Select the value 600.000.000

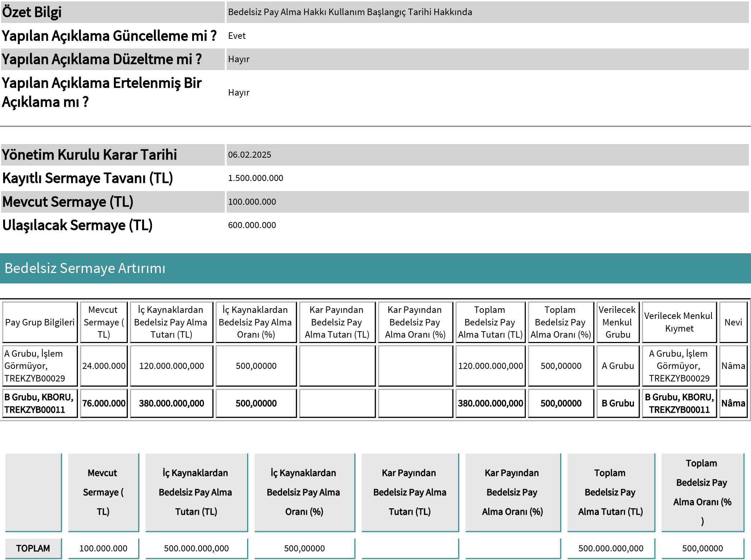pyautogui.click(x=252, y=225)
